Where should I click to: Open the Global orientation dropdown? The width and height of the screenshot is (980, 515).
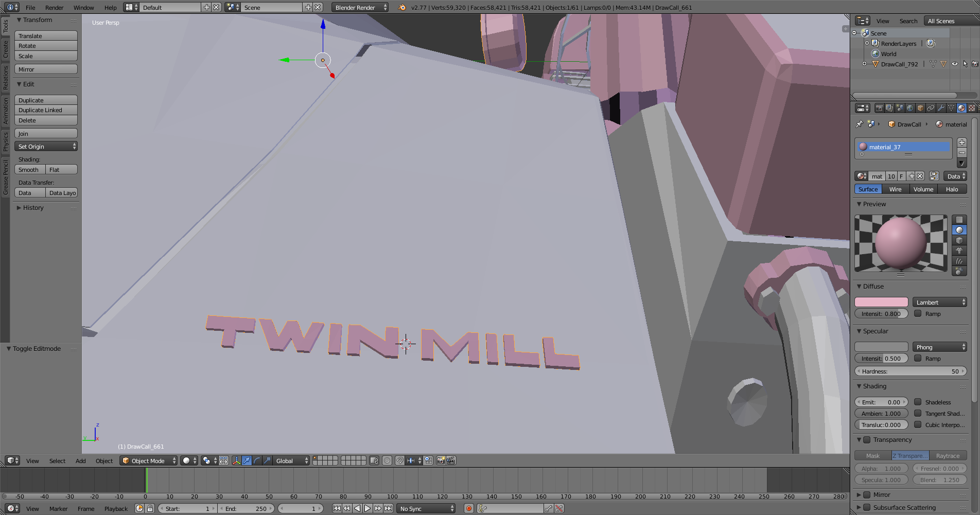291,460
